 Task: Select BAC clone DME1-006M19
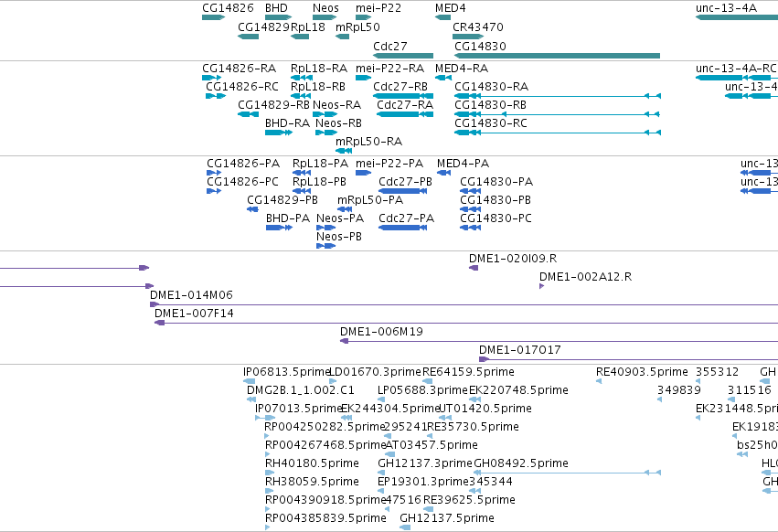[560, 342]
